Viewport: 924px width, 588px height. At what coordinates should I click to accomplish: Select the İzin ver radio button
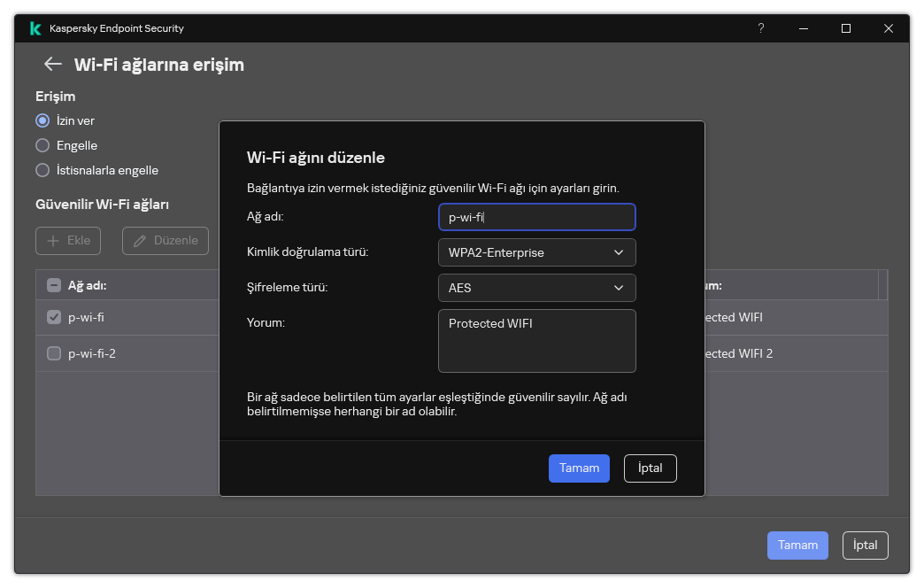coord(42,120)
